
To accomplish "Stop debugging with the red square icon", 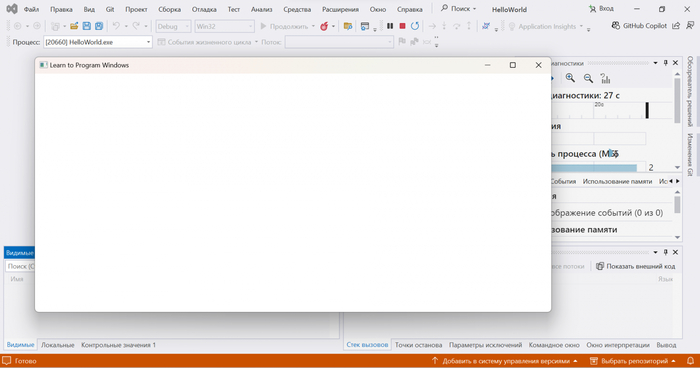I will tap(402, 26).
